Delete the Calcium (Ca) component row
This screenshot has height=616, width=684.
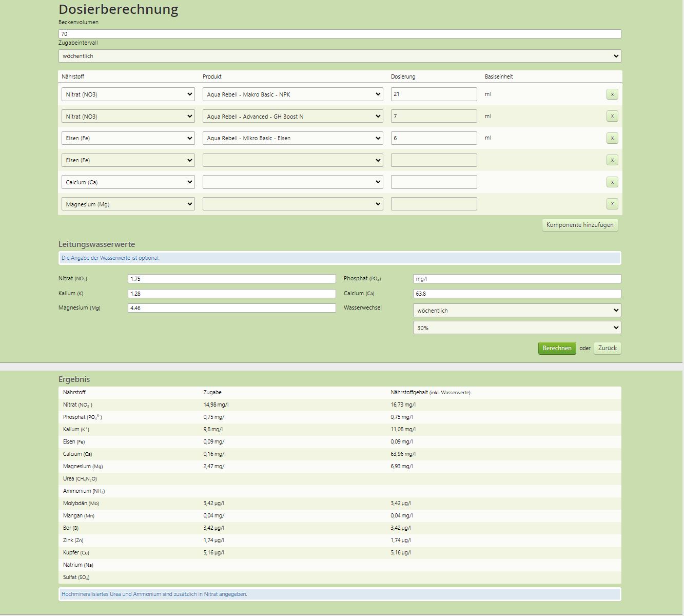[612, 182]
